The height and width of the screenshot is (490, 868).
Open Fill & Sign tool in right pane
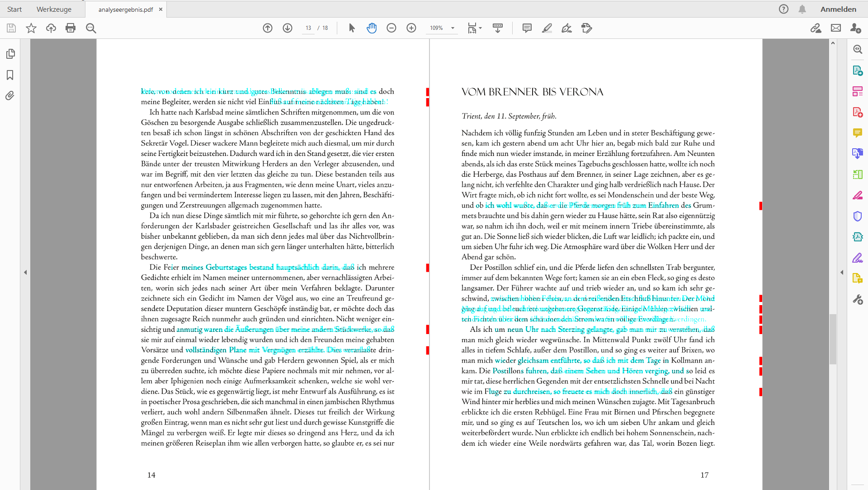(858, 258)
